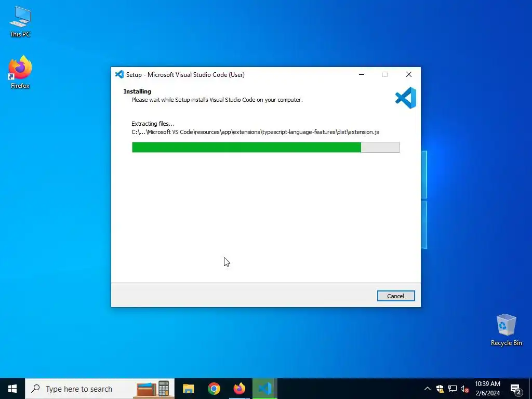Open the Windows Start menu
Viewport: 532px width, 399px height.
click(x=12, y=389)
